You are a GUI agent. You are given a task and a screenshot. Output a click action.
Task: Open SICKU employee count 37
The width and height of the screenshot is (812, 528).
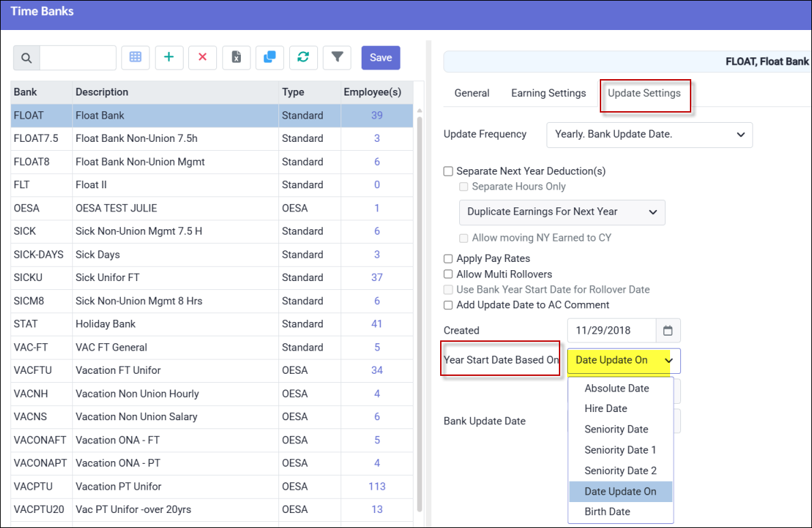[377, 278]
